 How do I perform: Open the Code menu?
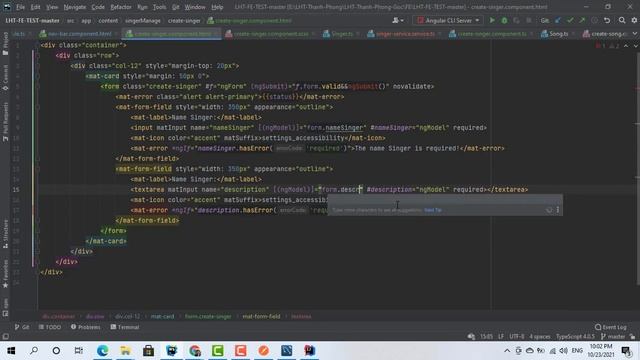point(98,7)
